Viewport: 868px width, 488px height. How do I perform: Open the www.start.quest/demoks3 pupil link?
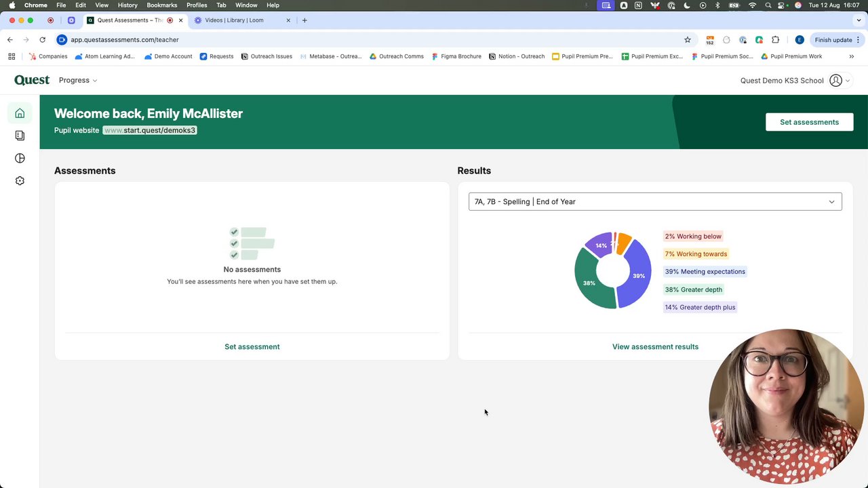click(150, 130)
